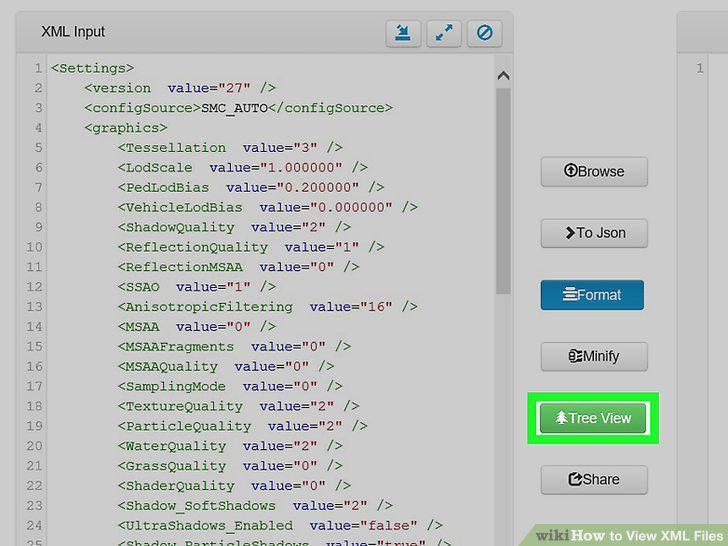Convert XML with To Json button
This screenshot has width=728, height=546.
(594, 233)
